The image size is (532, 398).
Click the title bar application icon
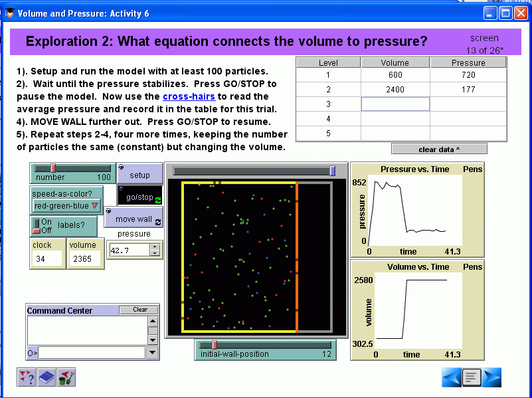(x=9, y=13)
